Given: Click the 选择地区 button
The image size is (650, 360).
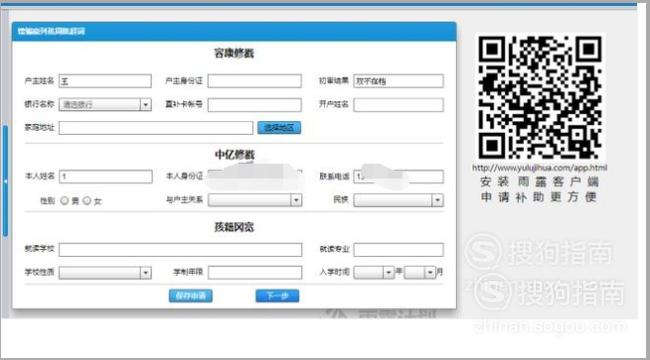Looking at the screenshot, I should click(279, 128).
